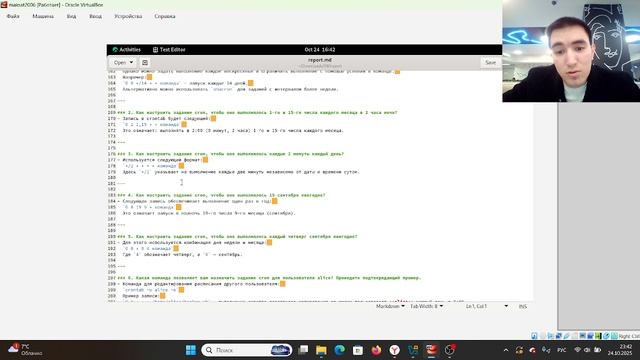Image resolution: width=640 pixels, height=360 pixels.
Task: Click the new document icon beside Open
Action: pyautogui.click(x=145, y=62)
